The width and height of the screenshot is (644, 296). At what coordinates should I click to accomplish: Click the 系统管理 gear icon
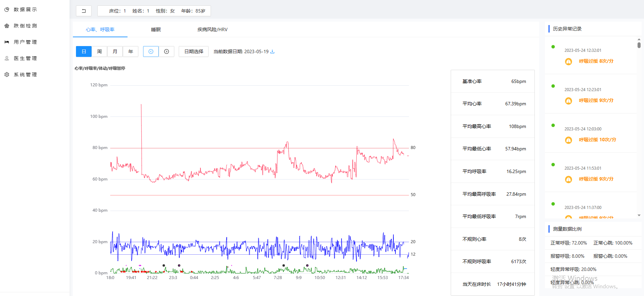point(7,75)
